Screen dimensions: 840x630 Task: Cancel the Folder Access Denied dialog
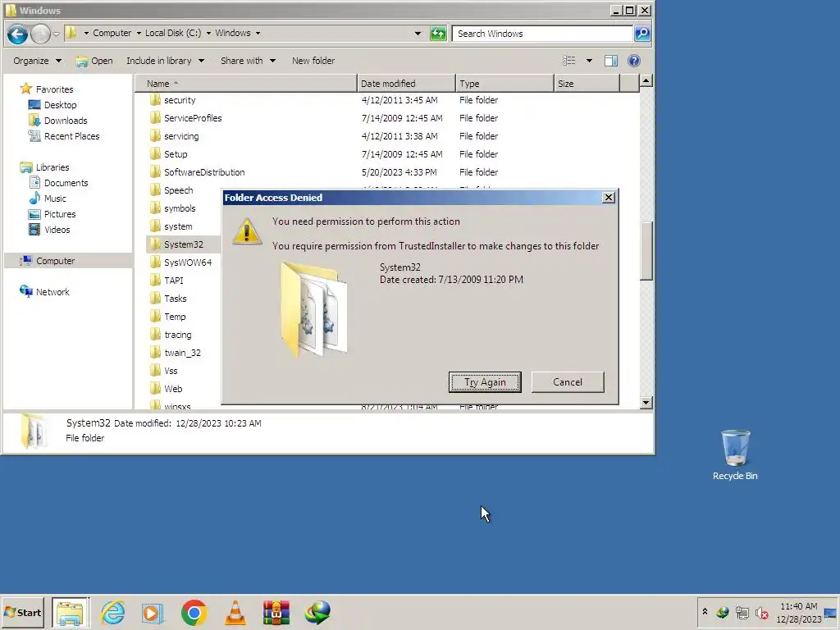(x=568, y=382)
